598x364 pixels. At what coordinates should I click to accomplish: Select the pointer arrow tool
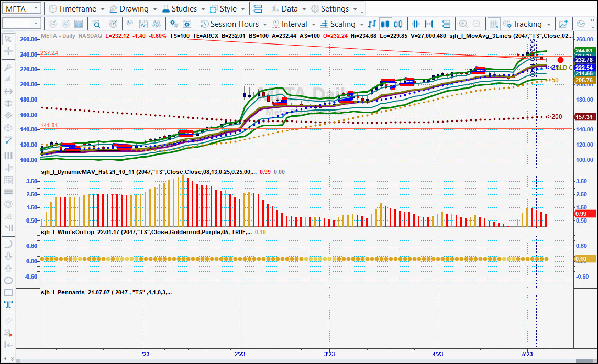pos(8,39)
